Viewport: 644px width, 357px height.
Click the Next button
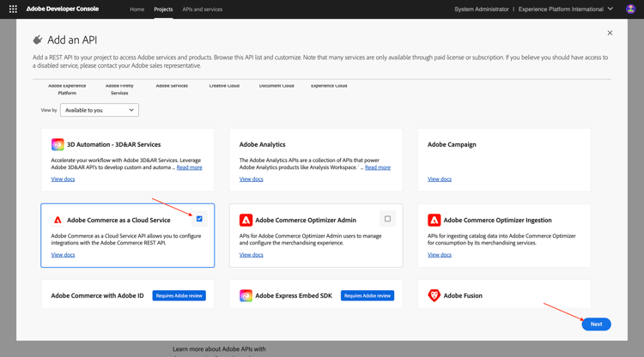tap(596, 324)
